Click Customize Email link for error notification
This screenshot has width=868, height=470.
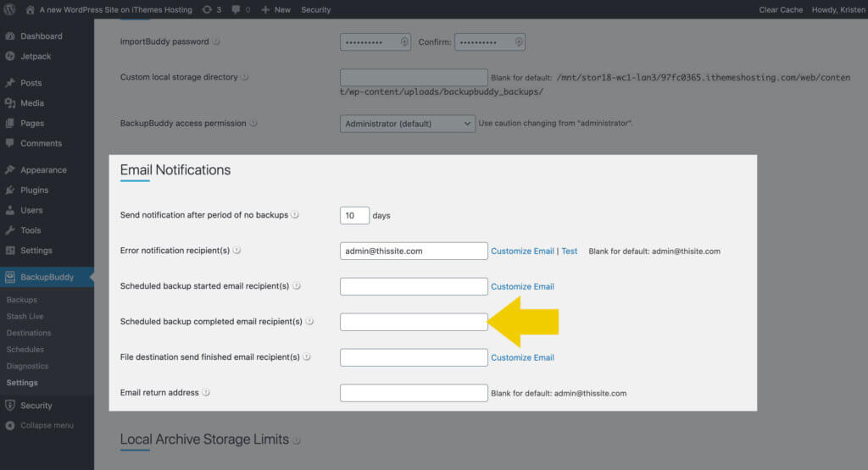[522, 251]
